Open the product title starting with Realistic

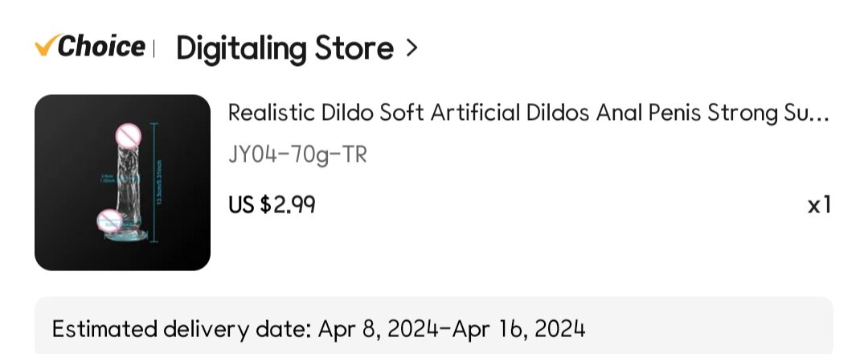coord(514,113)
